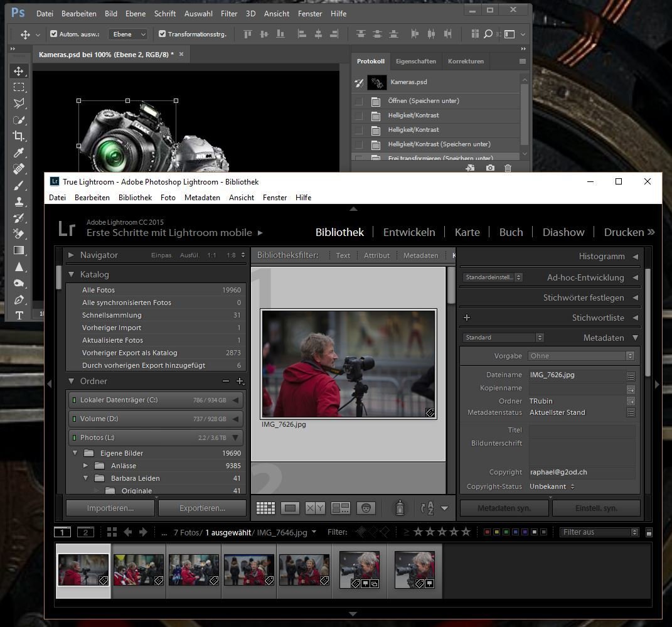This screenshot has height=627, width=672.
Task: Disable the Transformationsstrg. checkbox
Action: coord(163,34)
